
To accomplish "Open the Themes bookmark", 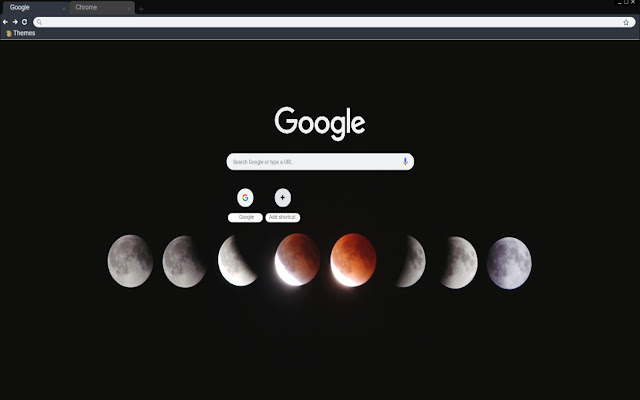I will tap(20, 33).
